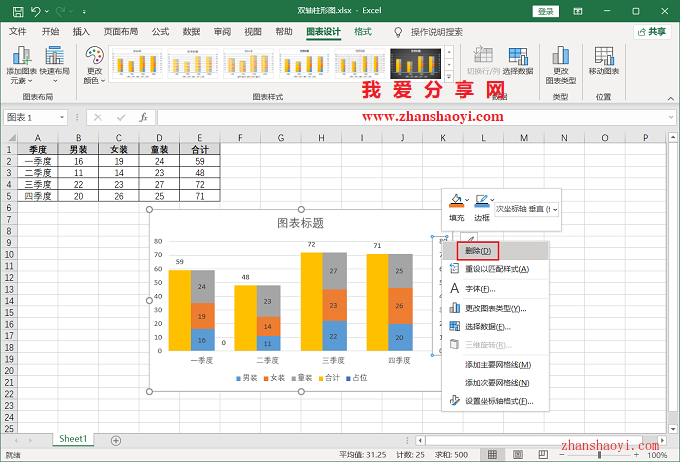Click the Save icon in title bar

click(18, 11)
